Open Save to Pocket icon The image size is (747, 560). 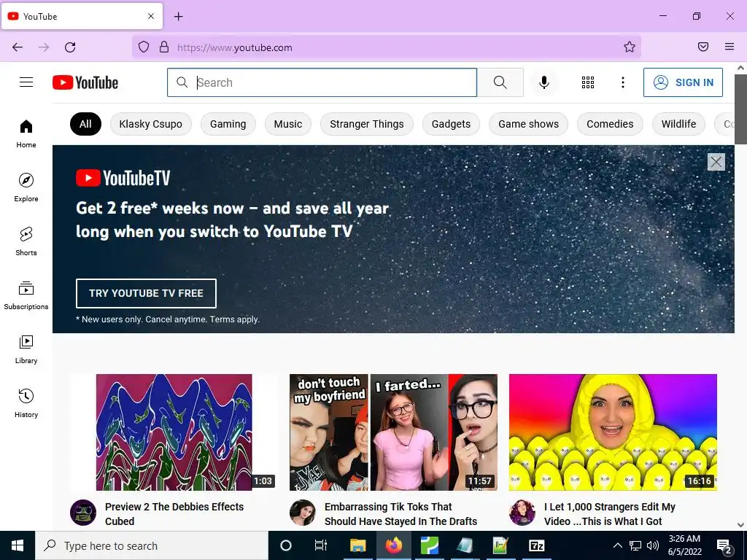click(703, 47)
